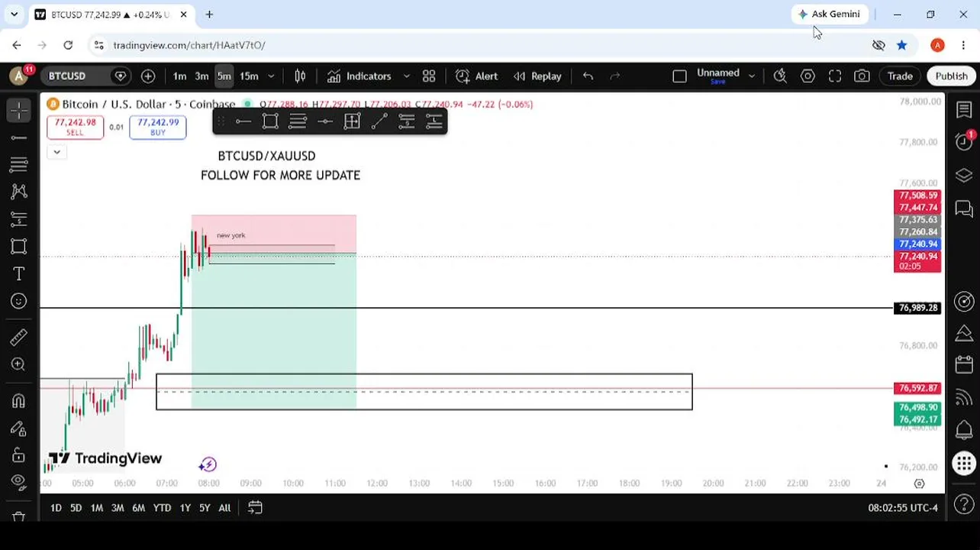The width and height of the screenshot is (980, 550).
Task: Click the BUY 77,242.99 button
Action: coord(158,127)
